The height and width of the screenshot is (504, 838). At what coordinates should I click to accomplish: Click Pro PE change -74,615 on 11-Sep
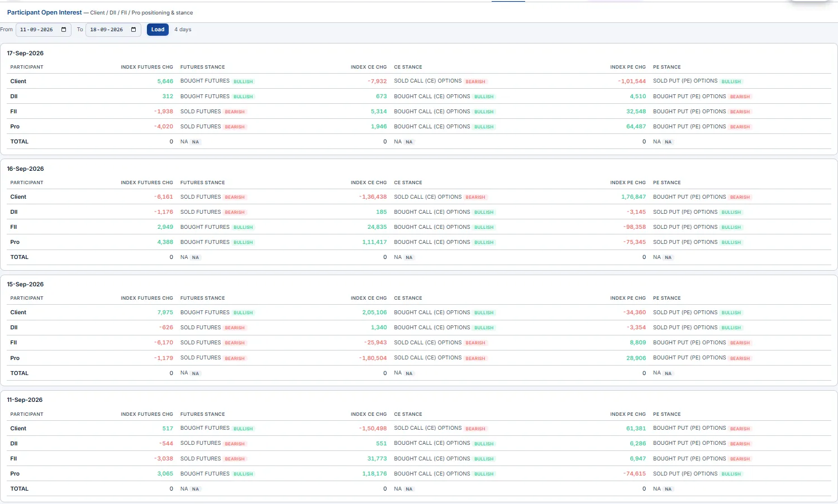click(635, 474)
